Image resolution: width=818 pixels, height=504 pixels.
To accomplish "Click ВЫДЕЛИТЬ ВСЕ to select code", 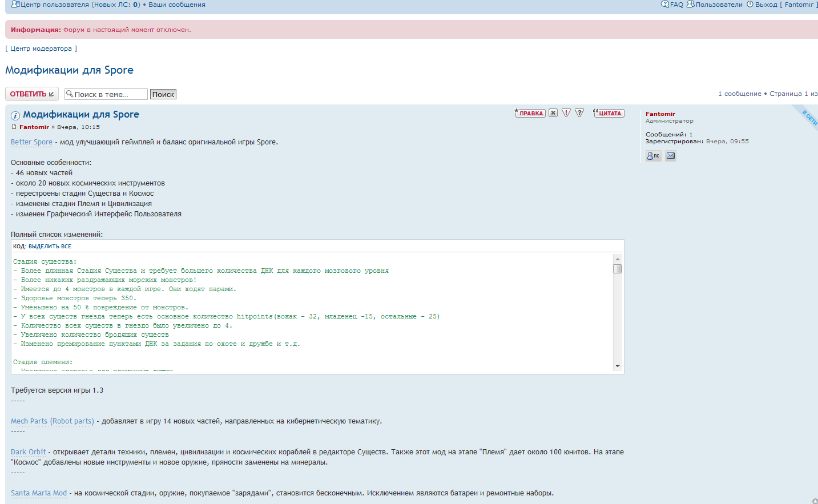I will click(50, 247).
